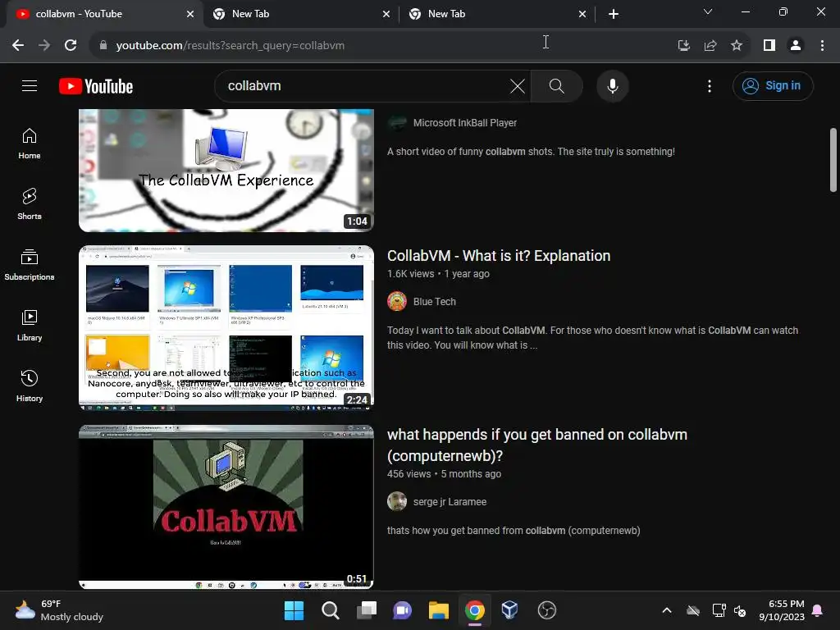
Task: Share this page via share icon
Action: coord(710,45)
